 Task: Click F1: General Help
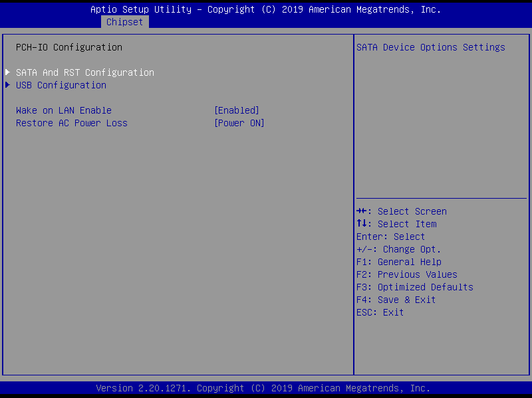(398, 262)
